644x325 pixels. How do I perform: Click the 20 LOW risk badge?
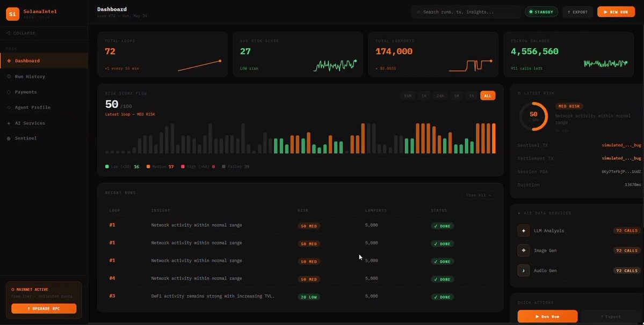tap(309, 297)
